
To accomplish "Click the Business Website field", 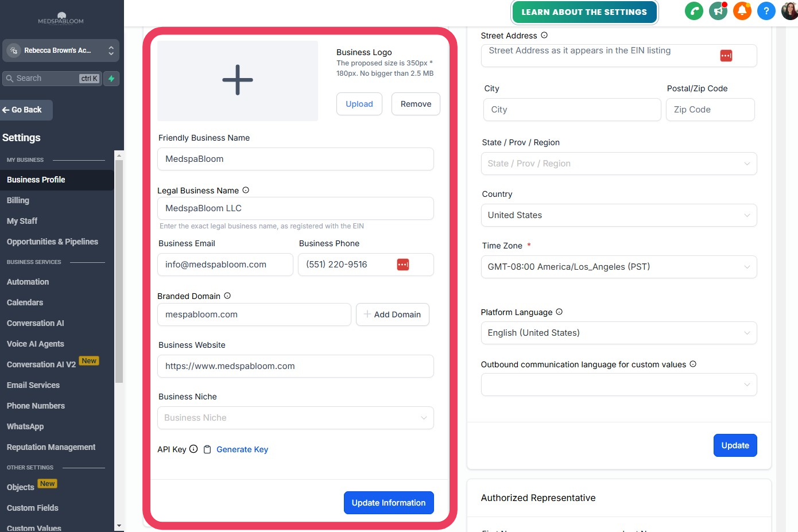I will [x=296, y=366].
